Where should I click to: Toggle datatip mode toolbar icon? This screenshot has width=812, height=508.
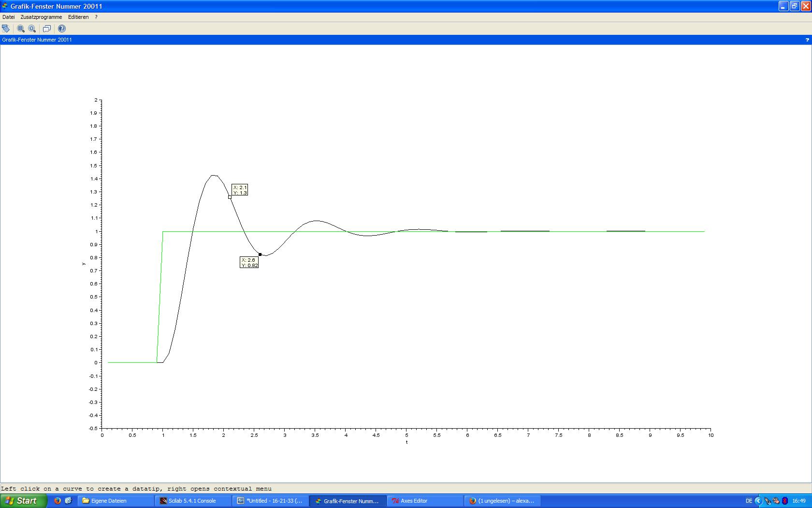tap(47, 29)
